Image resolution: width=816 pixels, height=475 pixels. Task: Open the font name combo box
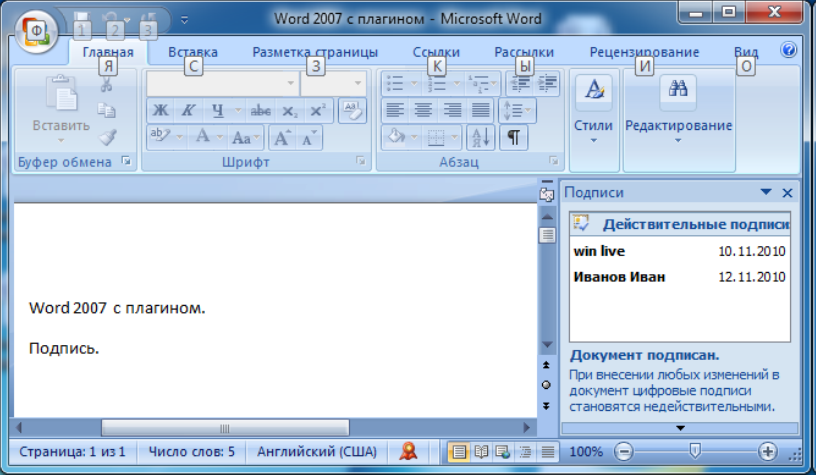[x=222, y=83]
